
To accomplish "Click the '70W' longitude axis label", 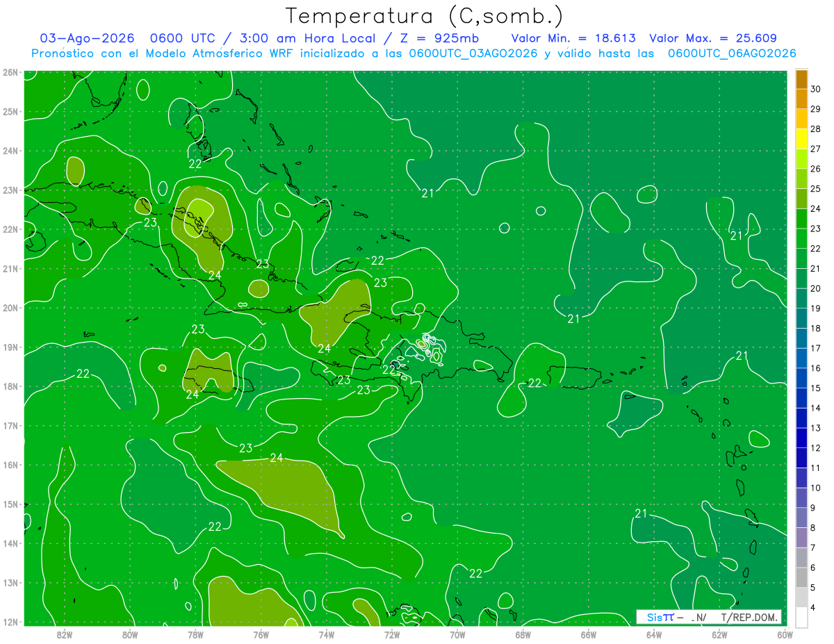I will click(x=457, y=634).
